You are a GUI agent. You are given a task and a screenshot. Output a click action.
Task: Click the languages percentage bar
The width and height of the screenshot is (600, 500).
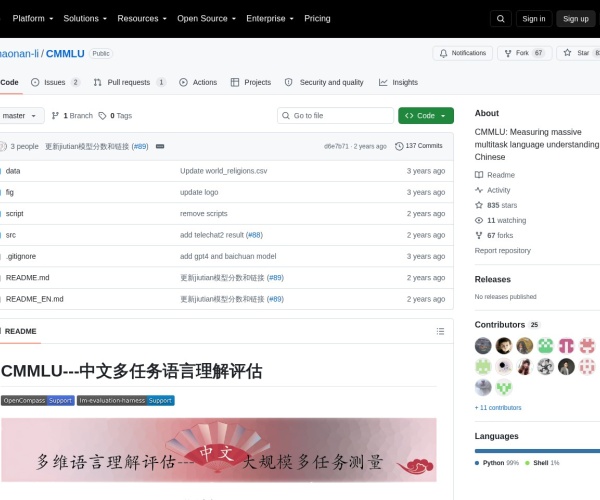click(x=537, y=451)
